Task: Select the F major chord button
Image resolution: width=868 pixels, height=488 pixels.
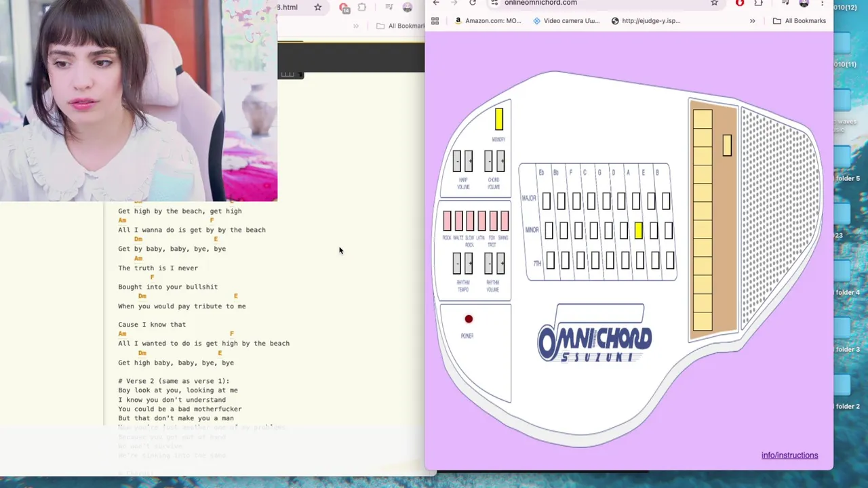Action: (576, 201)
